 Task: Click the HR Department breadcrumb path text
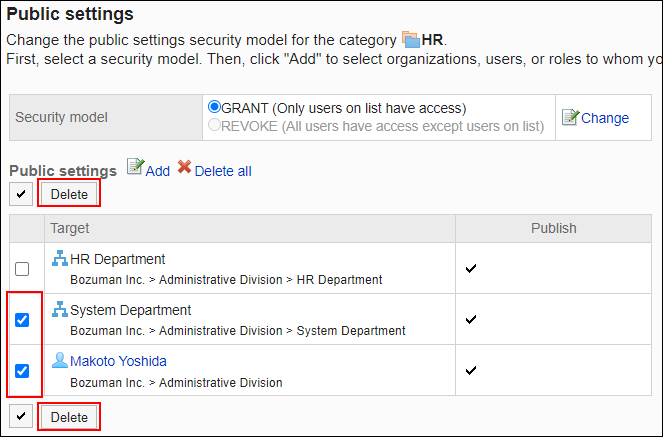coord(226,280)
